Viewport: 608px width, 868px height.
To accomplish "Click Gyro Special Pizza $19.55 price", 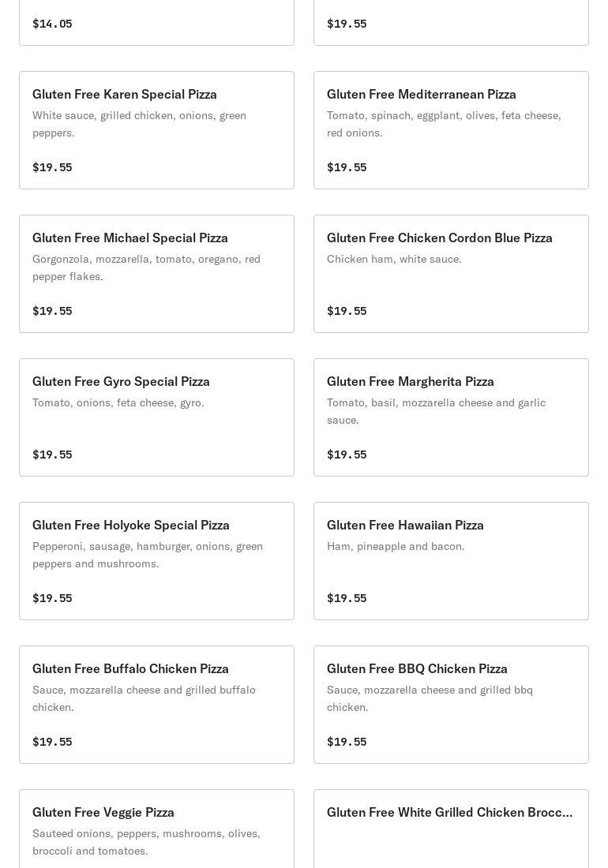I will tap(52, 455).
